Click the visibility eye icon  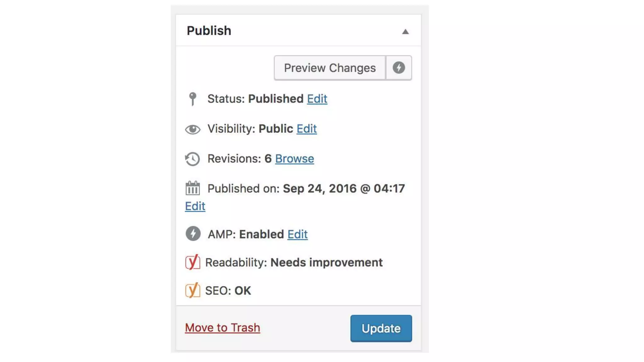coord(193,129)
